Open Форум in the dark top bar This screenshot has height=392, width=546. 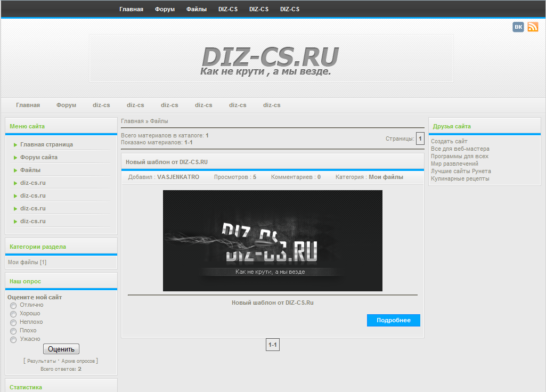coord(165,9)
